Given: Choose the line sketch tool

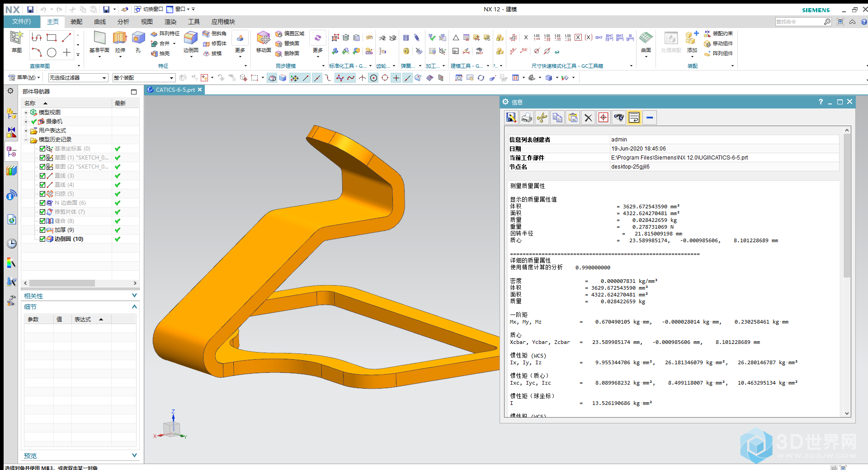Looking at the screenshot, I should tap(66, 38).
